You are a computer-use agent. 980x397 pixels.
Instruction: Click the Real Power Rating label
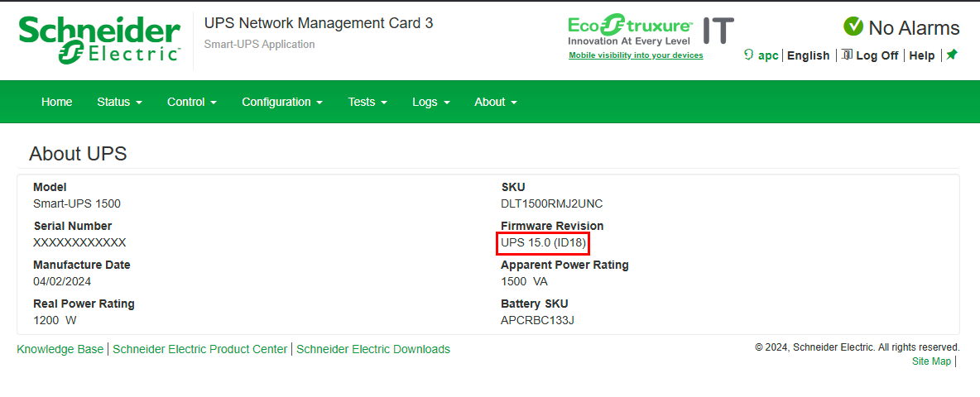tap(84, 304)
